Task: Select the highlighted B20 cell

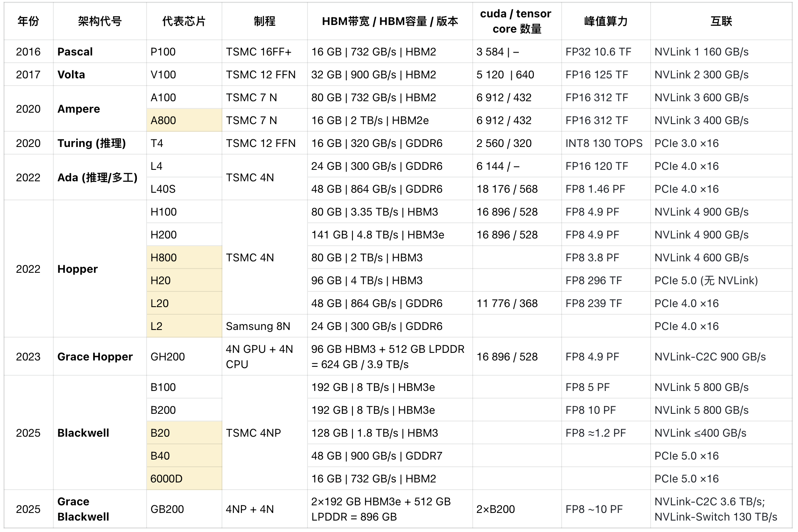Action: pyautogui.click(x=184, y=433)
